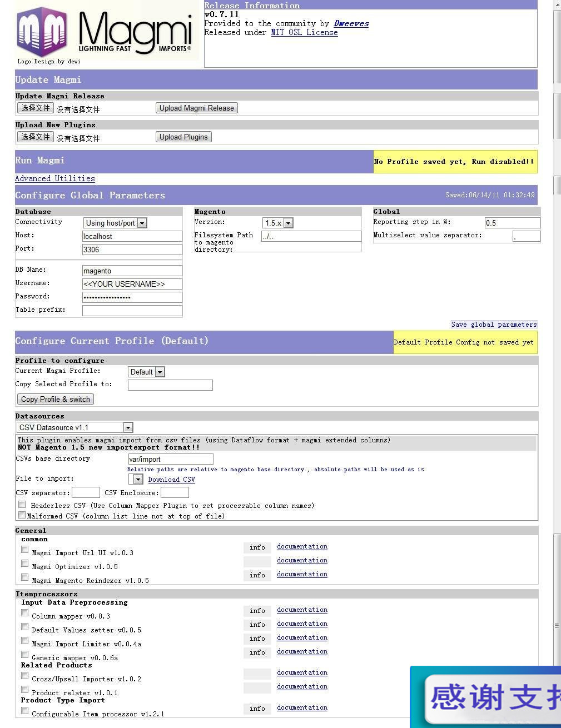Enable the Cross/Upsell Importer plugin
The image size is (561, 728).
click(x=25, y=676)
